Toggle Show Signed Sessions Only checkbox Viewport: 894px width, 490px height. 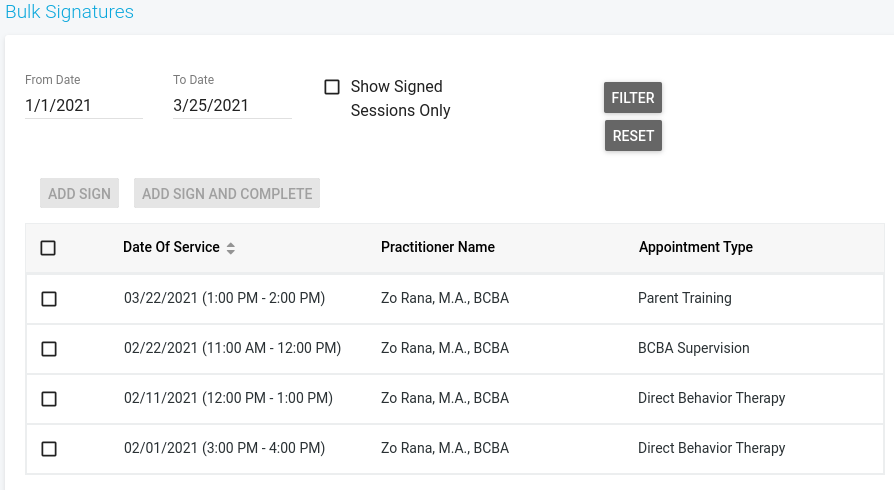(x=332, y=87)
